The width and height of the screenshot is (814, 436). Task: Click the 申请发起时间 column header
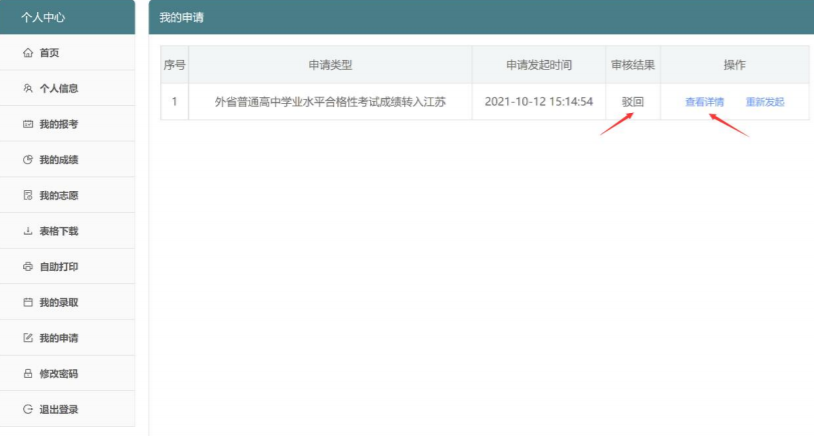538,65
